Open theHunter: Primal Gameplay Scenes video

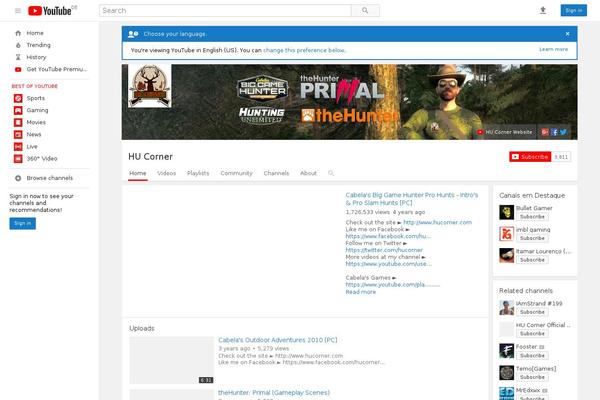274,392
